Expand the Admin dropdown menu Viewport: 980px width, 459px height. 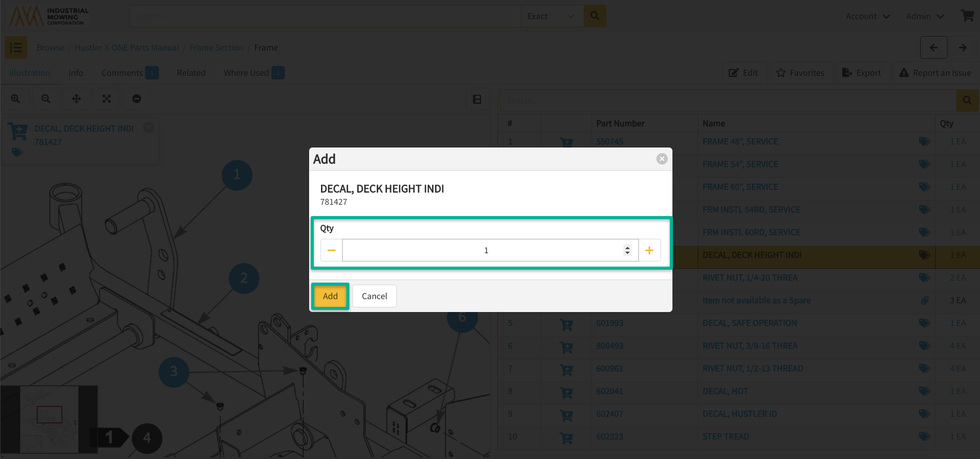click(925, 16)
